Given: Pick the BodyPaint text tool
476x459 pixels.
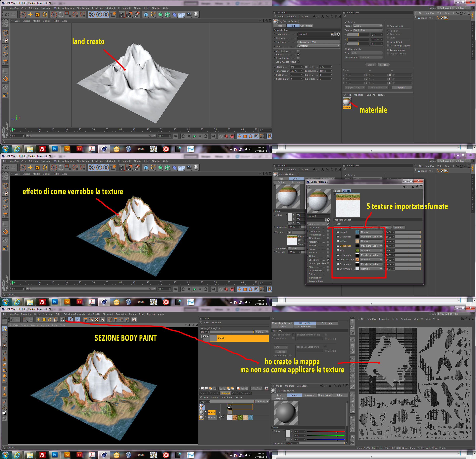Looking at the screenshot, I should pos(4,388).
